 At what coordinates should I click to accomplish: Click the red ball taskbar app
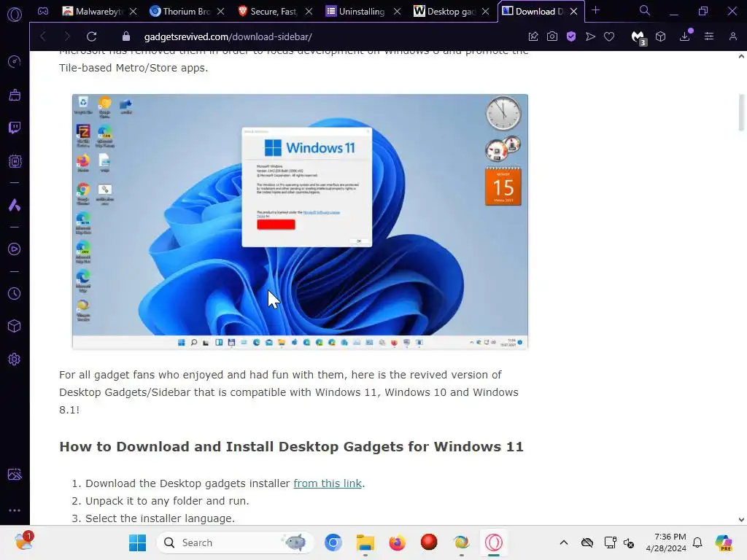coord(429,542)
